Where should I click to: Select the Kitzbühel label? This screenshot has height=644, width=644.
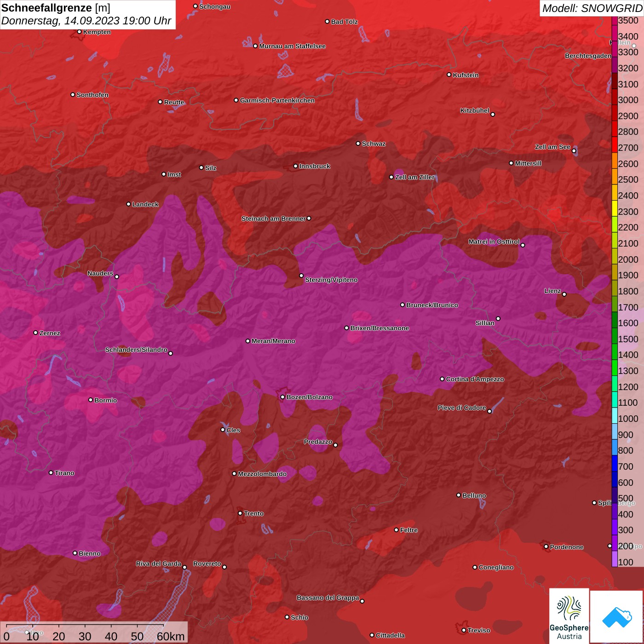475,110
